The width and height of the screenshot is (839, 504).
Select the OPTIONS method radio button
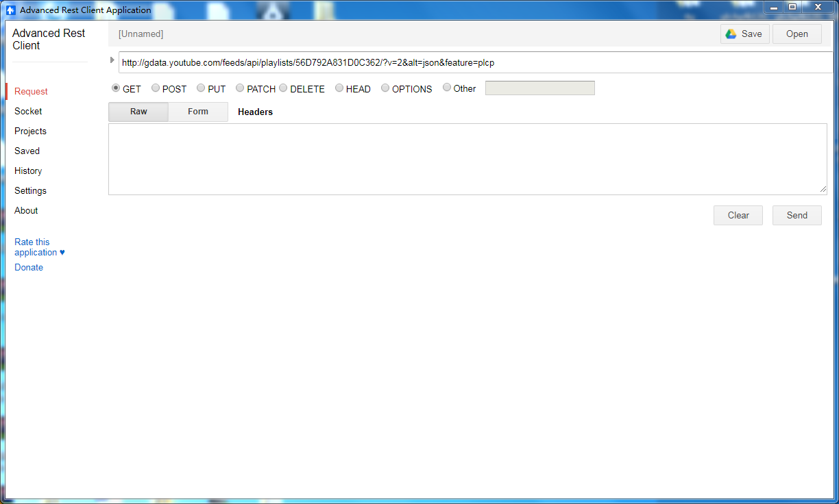tap(385, 88)
